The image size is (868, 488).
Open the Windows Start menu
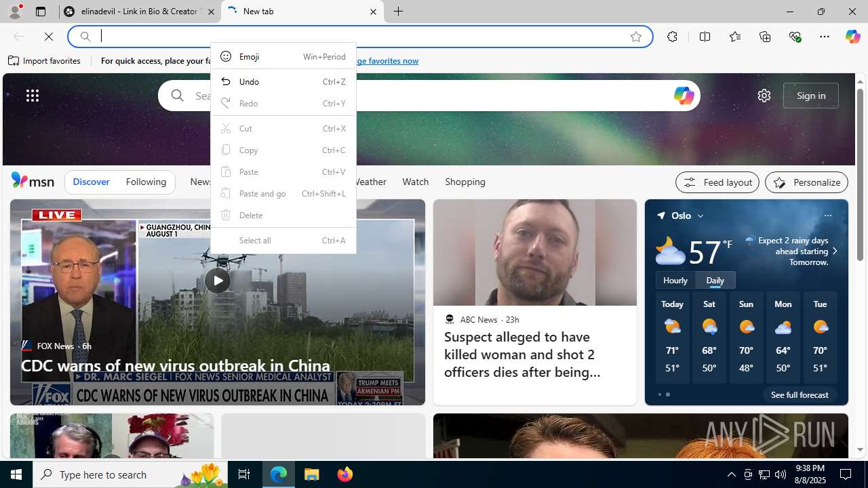click(16, 474)
